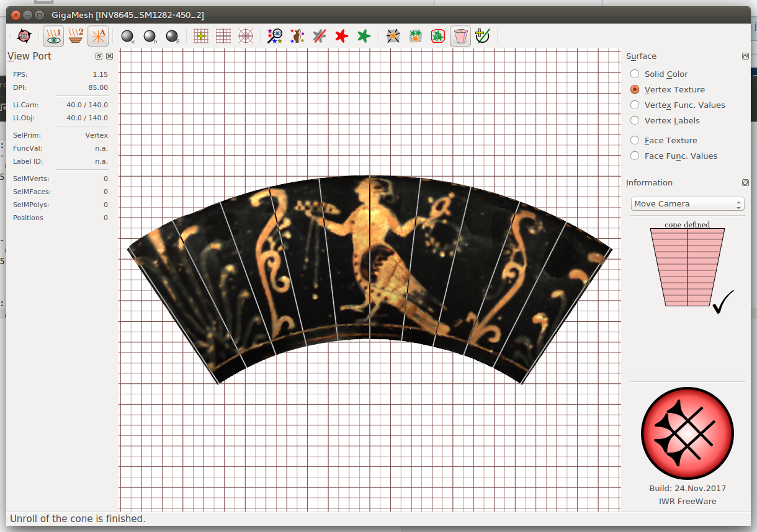Click the round red GigaMesh logo
757x532 pixels.
click(688, 433)
